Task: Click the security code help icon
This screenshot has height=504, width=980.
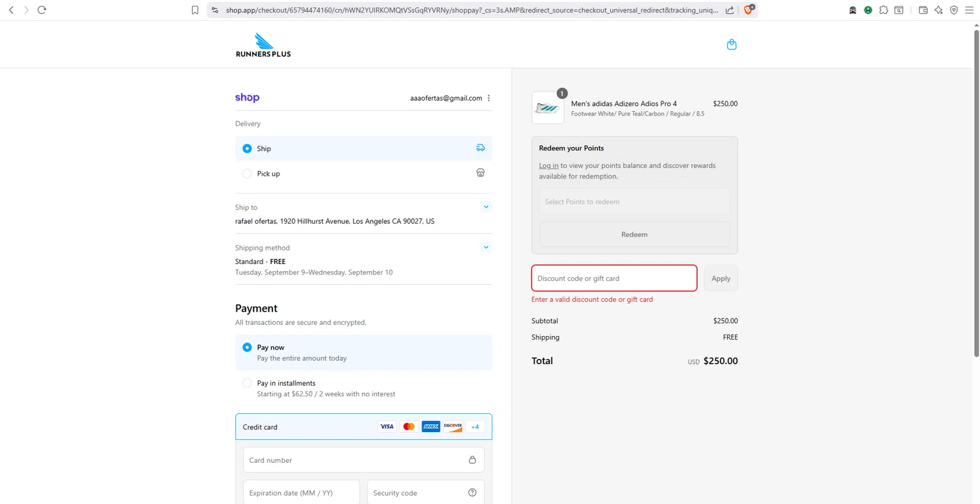Action: pos(472,492)
